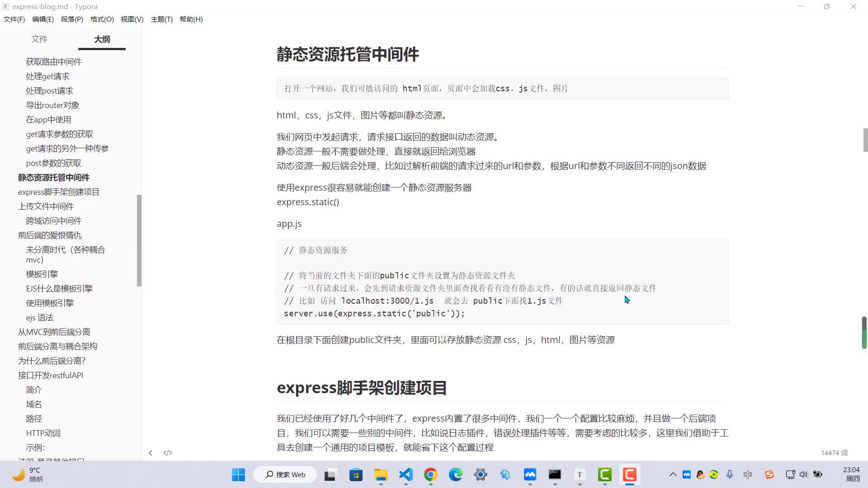Select post参数的获取 outline item
The height and width of the screenshot is (488, 868).
coord(53,163)
